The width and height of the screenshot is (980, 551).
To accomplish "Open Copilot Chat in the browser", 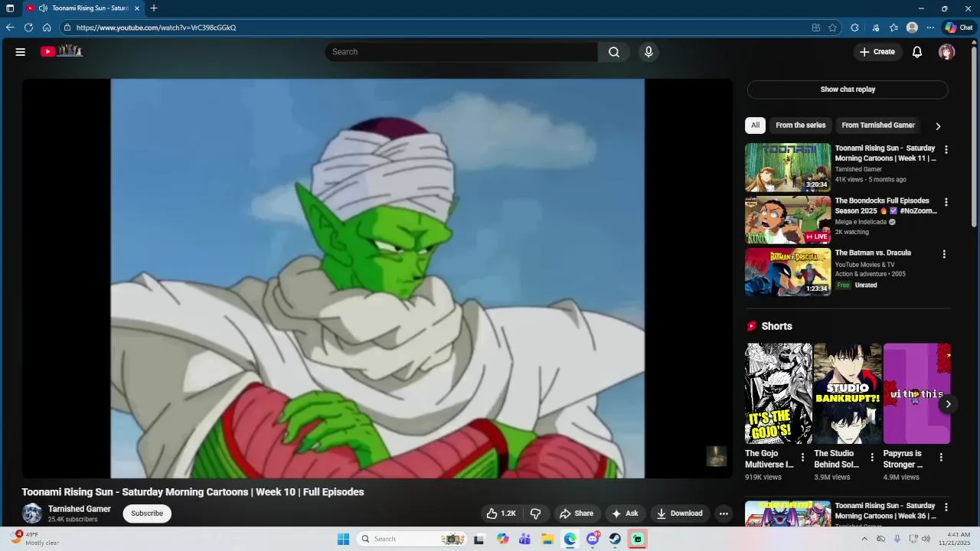I will [959, 28].
